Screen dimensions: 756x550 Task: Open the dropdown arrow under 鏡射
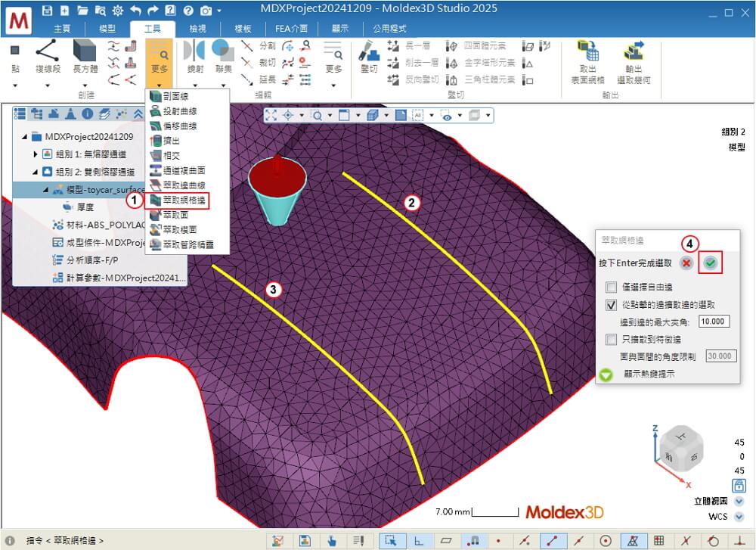195,86
